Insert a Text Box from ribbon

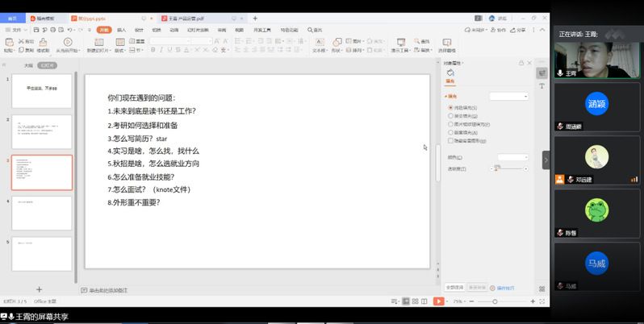pos(320,42)
